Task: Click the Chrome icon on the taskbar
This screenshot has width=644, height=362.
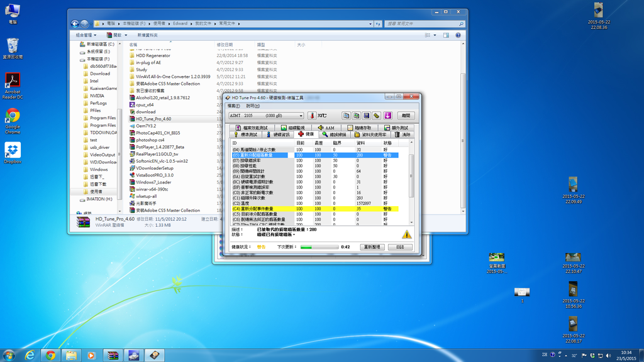Action: pos(50,355)
